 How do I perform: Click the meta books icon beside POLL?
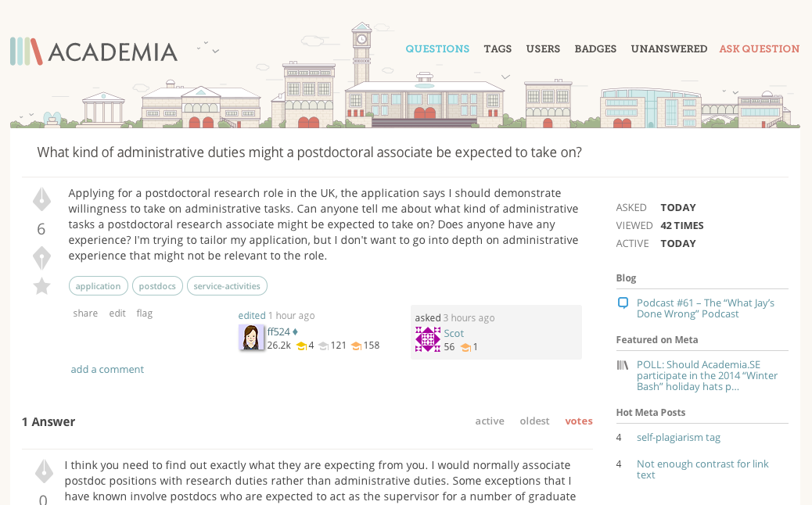pos(623,365)
